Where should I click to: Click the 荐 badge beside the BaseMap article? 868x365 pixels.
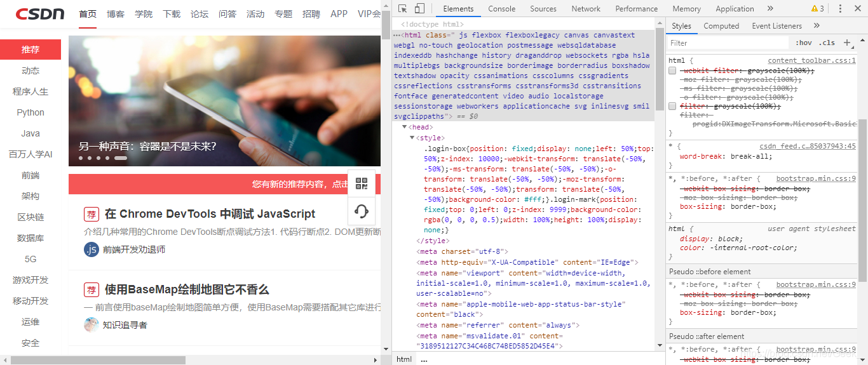pos(92,289)
